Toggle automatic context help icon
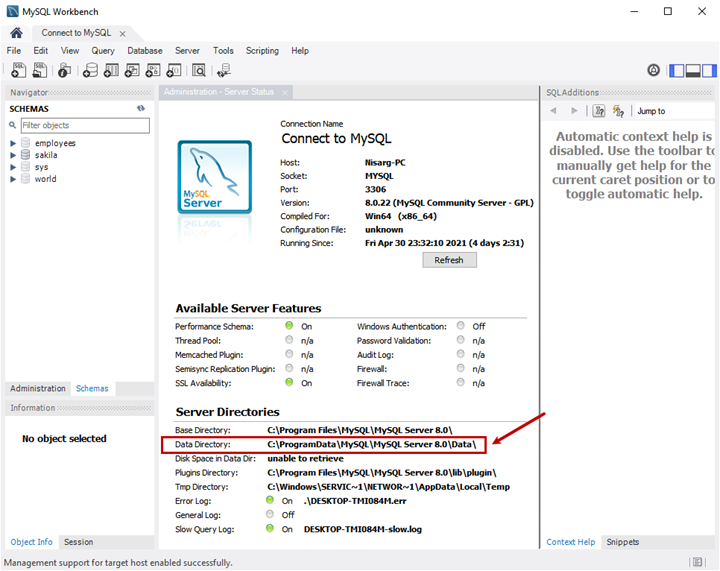Viewport: 720px width, 571px height. click(619, 111)
